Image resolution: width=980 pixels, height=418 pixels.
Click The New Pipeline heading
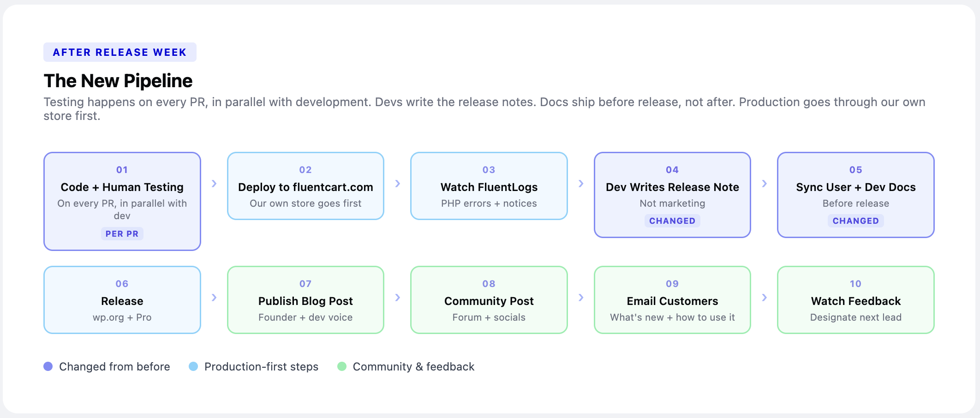[118, 81]
